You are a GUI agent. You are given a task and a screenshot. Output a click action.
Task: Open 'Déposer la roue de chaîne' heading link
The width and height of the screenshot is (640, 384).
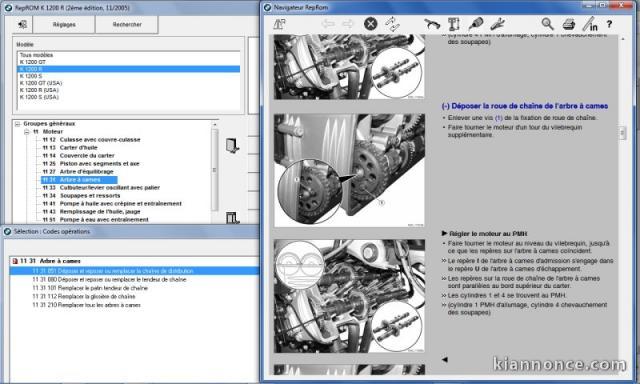[525, 106]
